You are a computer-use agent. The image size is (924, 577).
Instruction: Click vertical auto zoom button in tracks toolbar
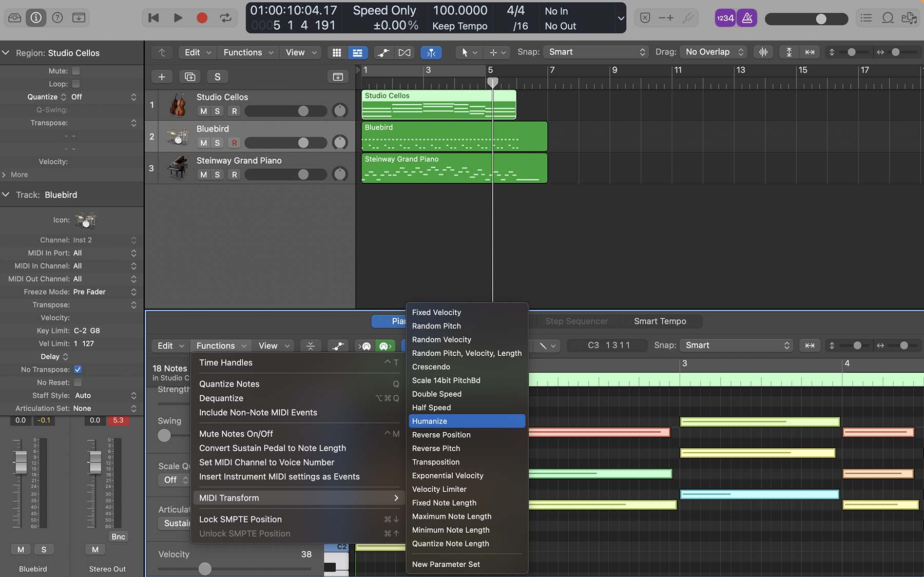pos(789,52)
